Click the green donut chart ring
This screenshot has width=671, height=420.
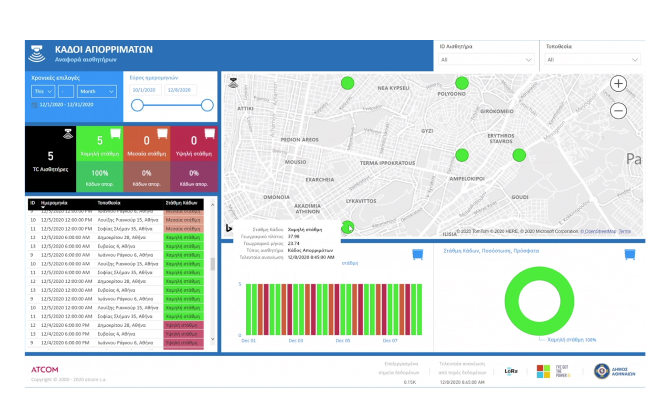tap(511, 301)
